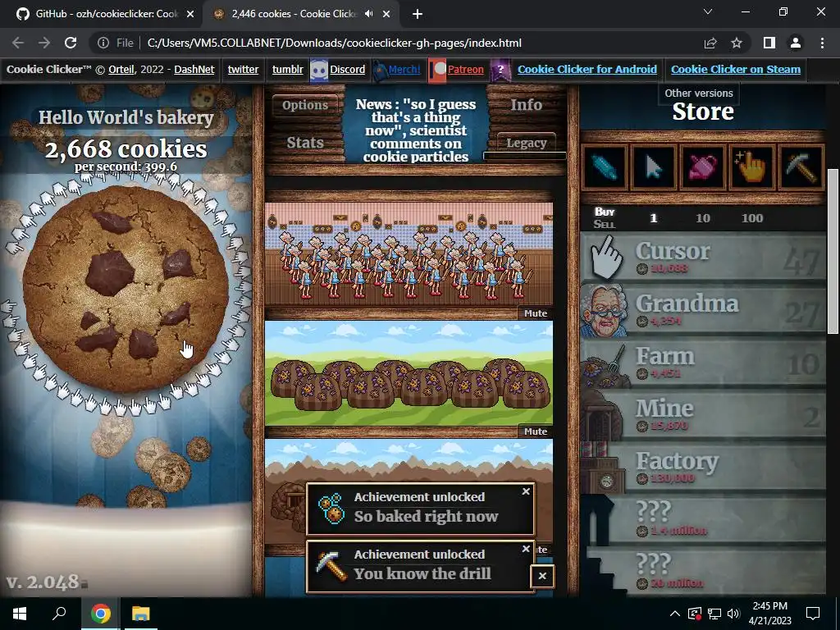
Task: Buy the cursor arrow upgrade in Store
Action: pos(654,167)
